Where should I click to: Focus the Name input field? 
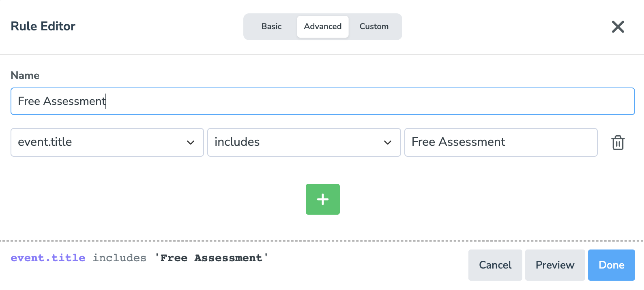[323, 101]
